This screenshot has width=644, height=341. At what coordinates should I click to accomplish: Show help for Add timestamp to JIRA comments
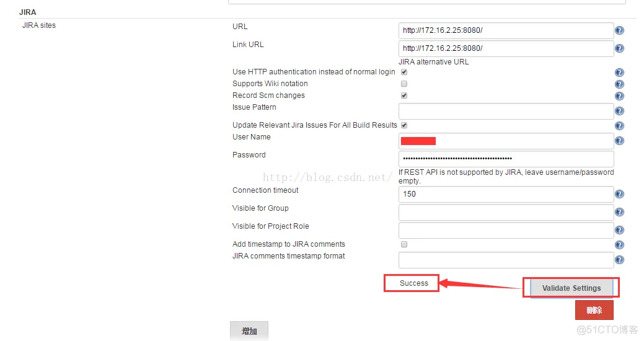[x=619, y=245]
